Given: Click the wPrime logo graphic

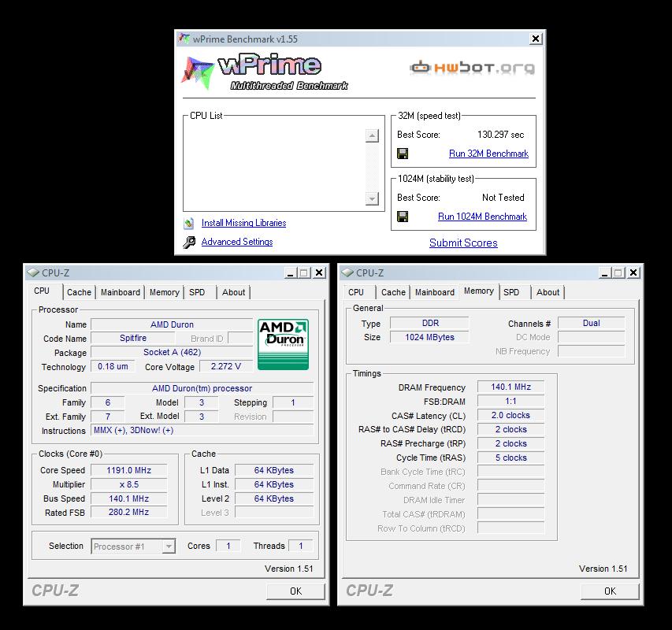Looking at the screenshot, I should click(x=265, y=72).
